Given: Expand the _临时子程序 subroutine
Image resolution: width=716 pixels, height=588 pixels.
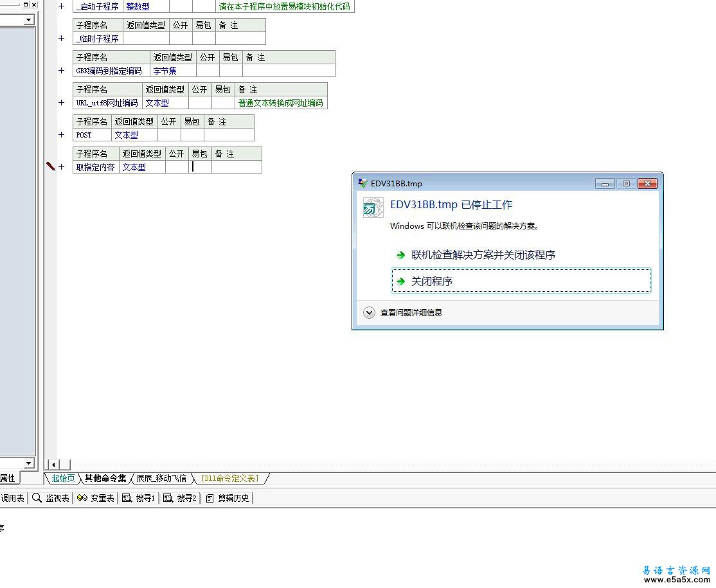Looking at the screenshot, I should click(x=61, y=39).
